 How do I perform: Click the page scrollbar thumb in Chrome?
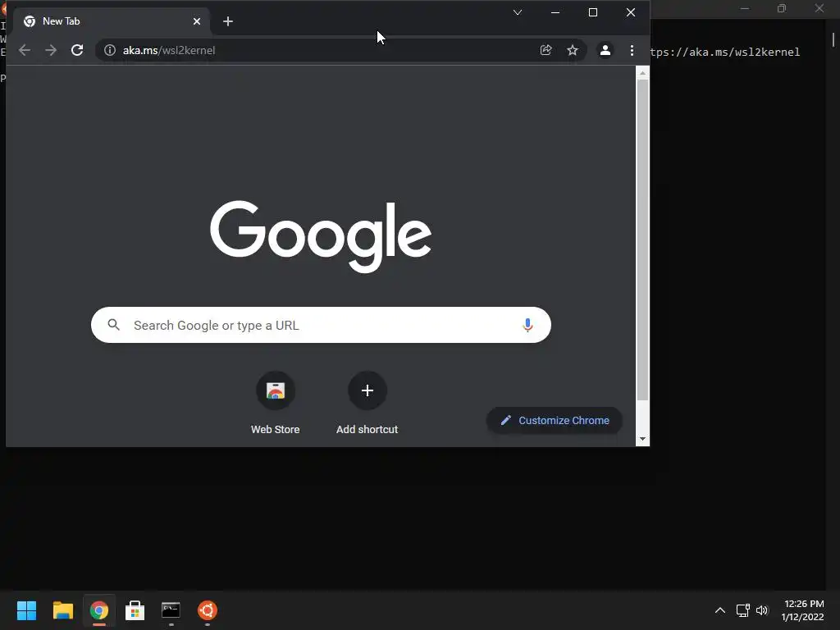click(x=642, y=240)
